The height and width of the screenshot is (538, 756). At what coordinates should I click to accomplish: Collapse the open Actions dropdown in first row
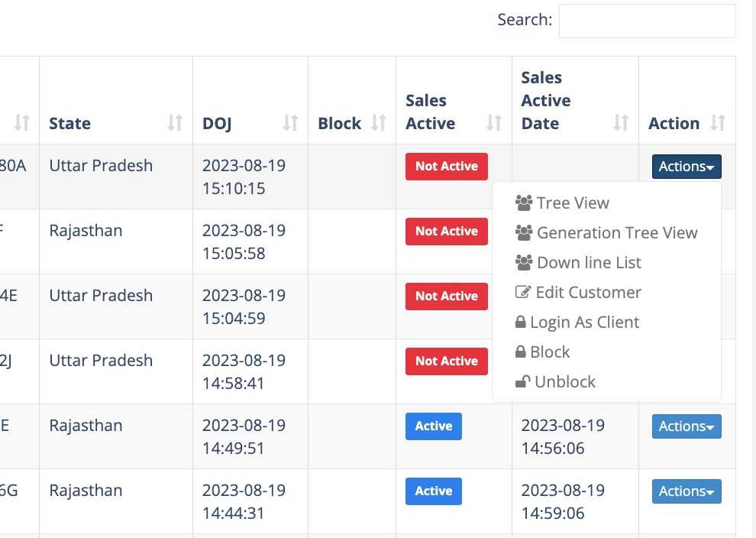click(687, 167)
